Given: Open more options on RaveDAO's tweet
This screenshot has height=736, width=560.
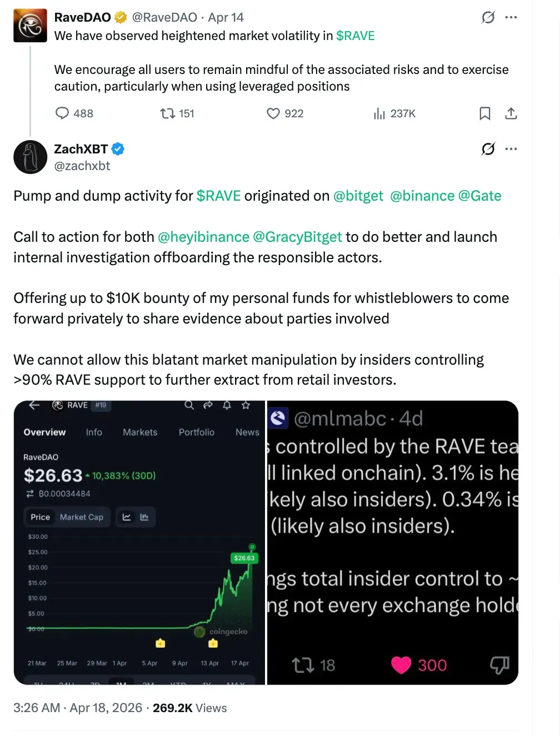Looking at the screenshot, I should (511, 17).
